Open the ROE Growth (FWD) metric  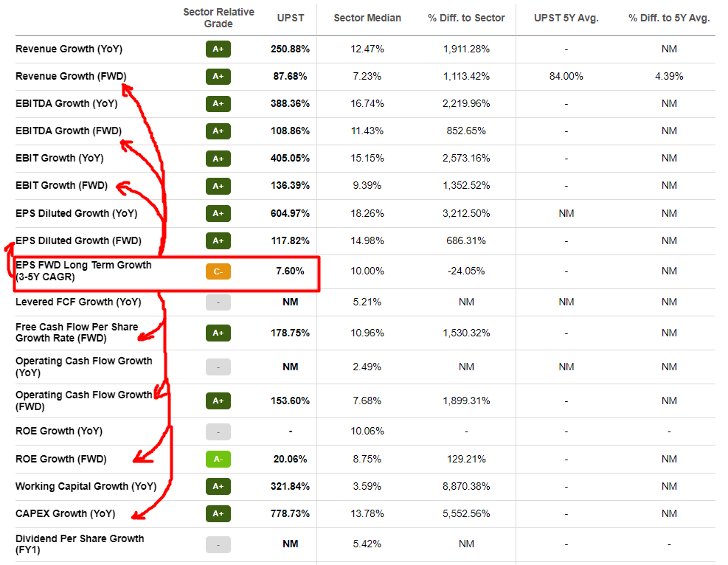point(60,459)
